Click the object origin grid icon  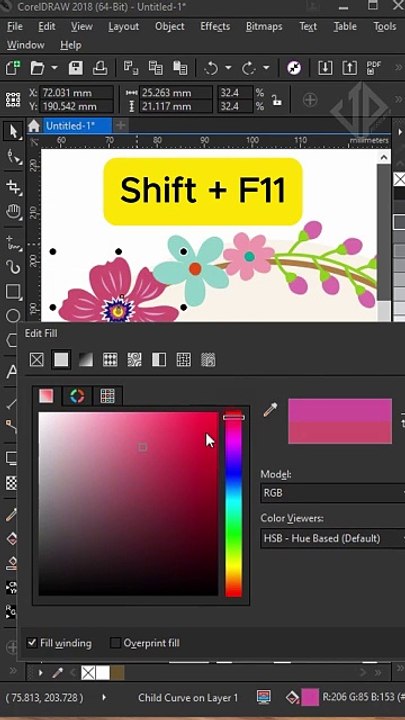tap(12, 99)
